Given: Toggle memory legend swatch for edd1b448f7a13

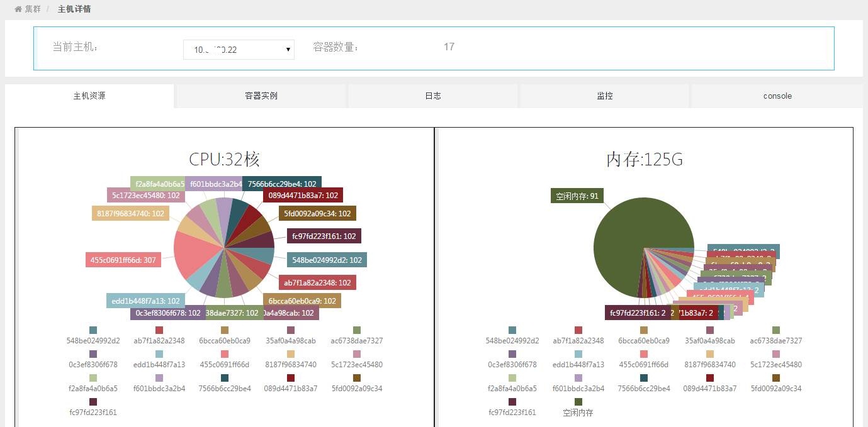Looking at the screenshot, I should (x=578, y=354).
